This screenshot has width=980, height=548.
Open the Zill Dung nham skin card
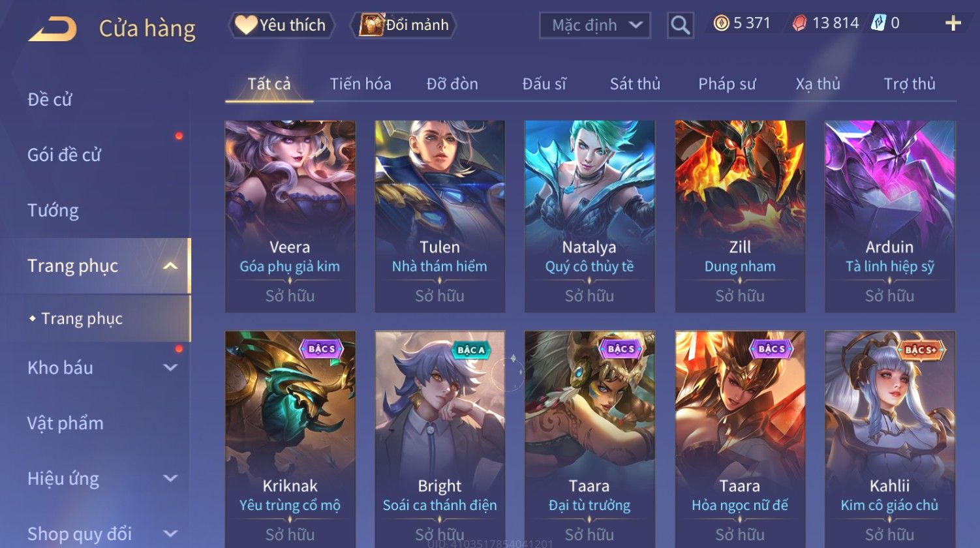pos(740,216)
